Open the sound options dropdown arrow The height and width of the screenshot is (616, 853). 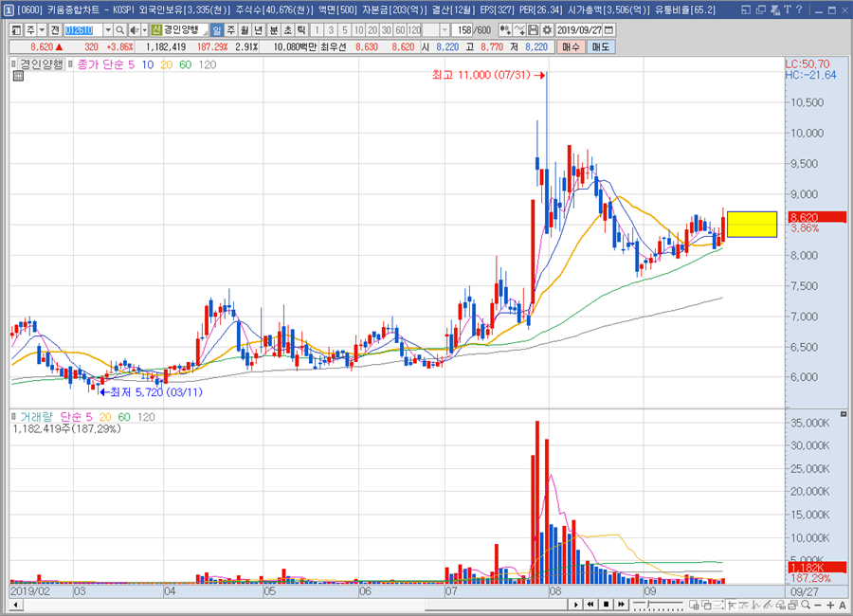tap(144, 30)
